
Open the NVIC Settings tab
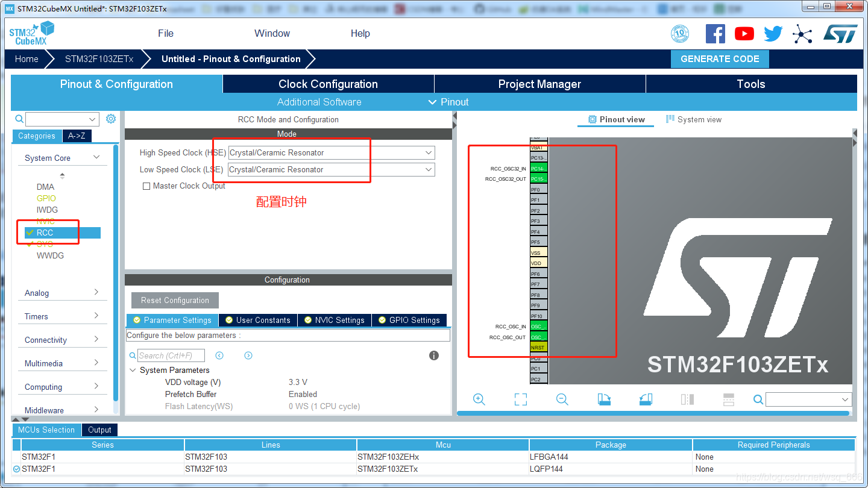coord(335,320)
